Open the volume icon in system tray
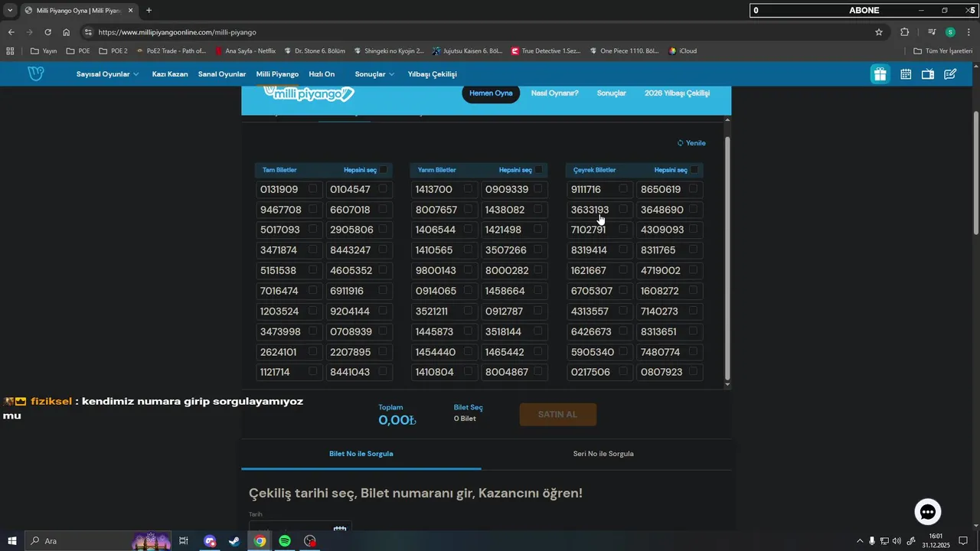The image size is (980, 551). click(897, 541)
